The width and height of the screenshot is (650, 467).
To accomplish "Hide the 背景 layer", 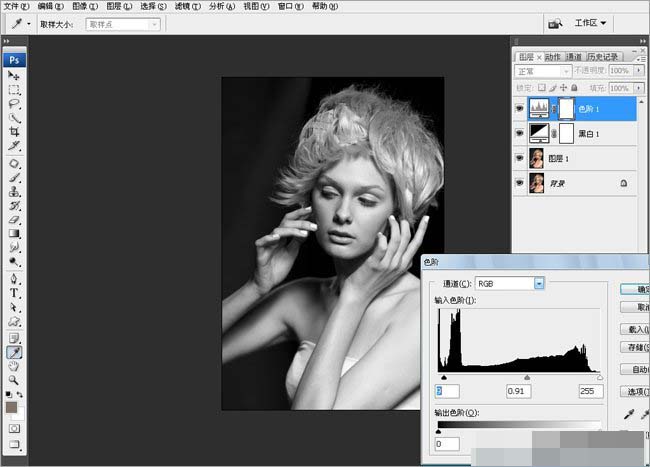I will pos(519,183).
